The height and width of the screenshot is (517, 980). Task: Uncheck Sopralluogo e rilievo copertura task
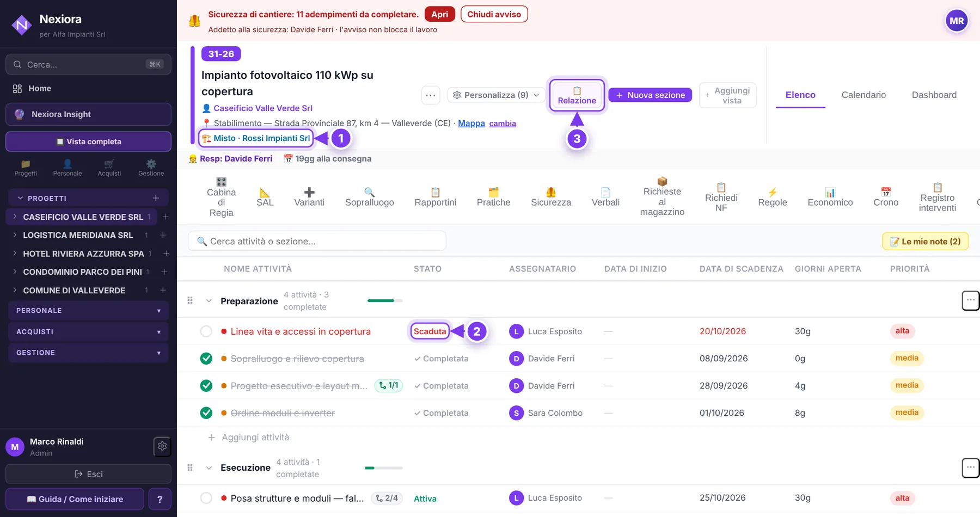tap(206, 359)
